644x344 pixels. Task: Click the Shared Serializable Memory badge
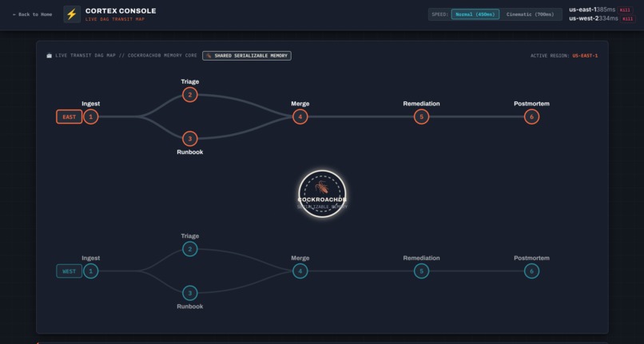[x=247, y=55]
